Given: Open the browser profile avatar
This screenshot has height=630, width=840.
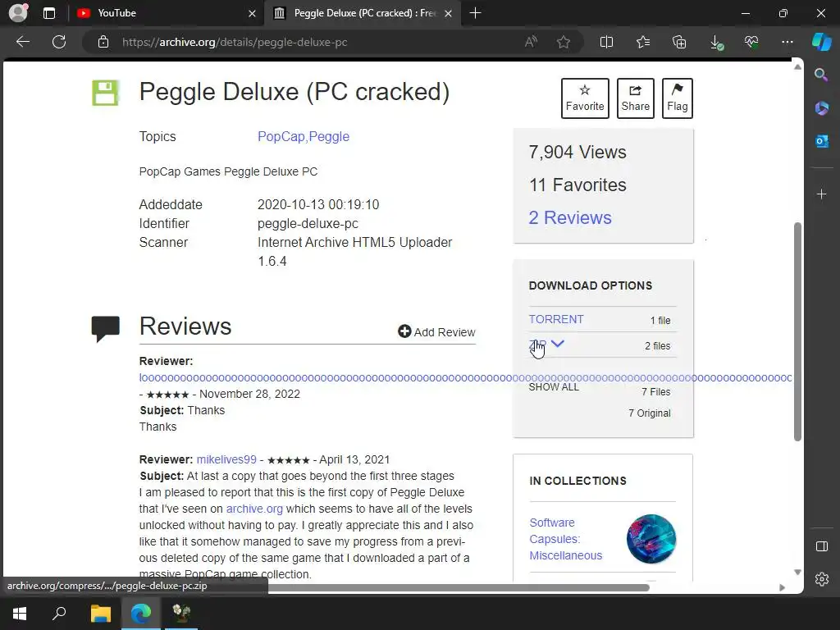Looking at the screenshot, I should 18,13.
